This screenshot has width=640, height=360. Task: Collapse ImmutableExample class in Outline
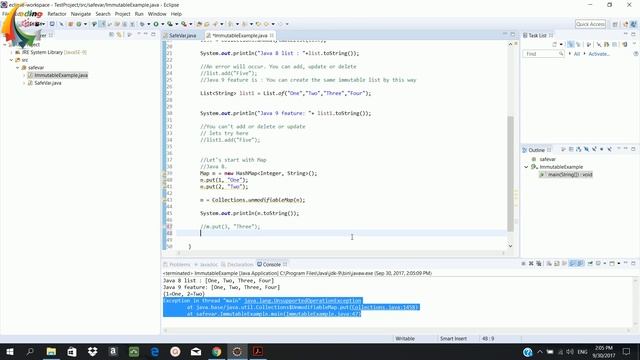526,167
